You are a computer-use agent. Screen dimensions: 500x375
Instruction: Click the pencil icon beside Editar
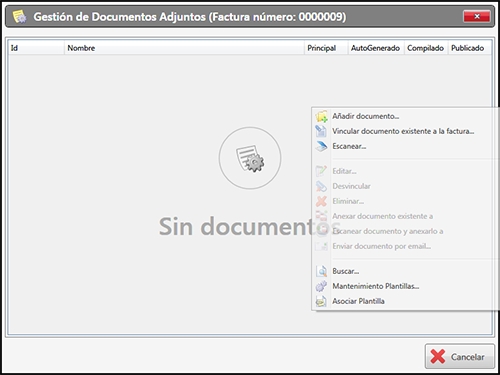[x=321, y=171]
